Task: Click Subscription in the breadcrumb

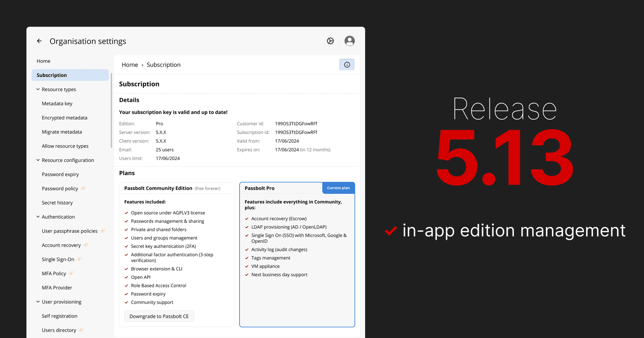Action: coord(164,65)
